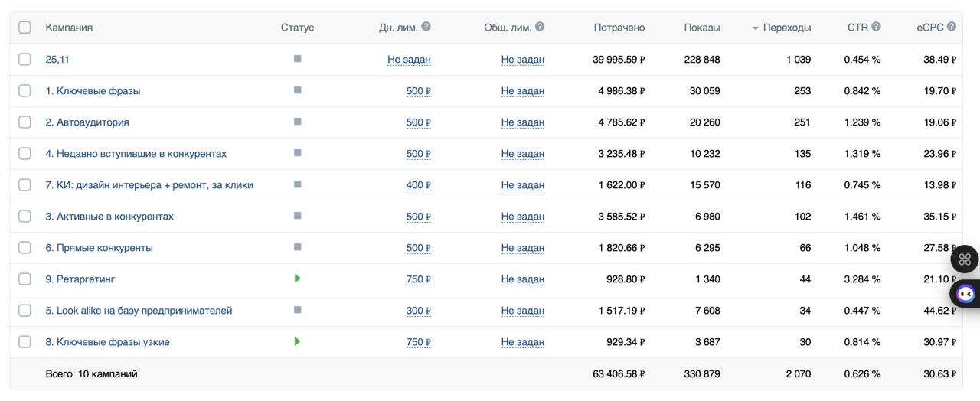980x401 pixels.
Task: Open campaign 4. Недавно вступившие в конкурентах
Action: coord(136,153)
